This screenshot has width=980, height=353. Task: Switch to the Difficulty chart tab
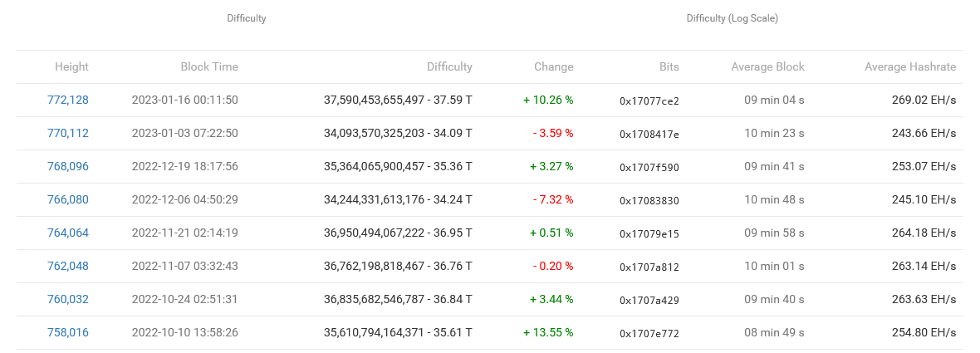(x=247, y=18)
